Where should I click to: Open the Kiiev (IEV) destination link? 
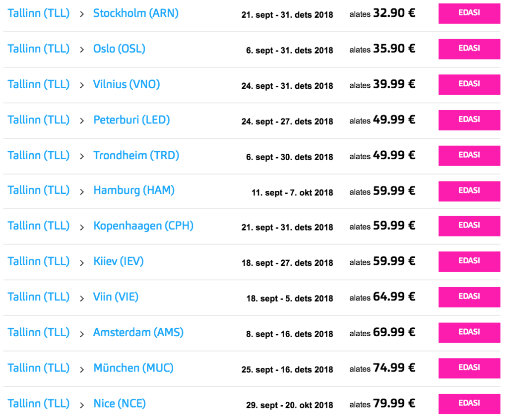click(x=118, y=261)
